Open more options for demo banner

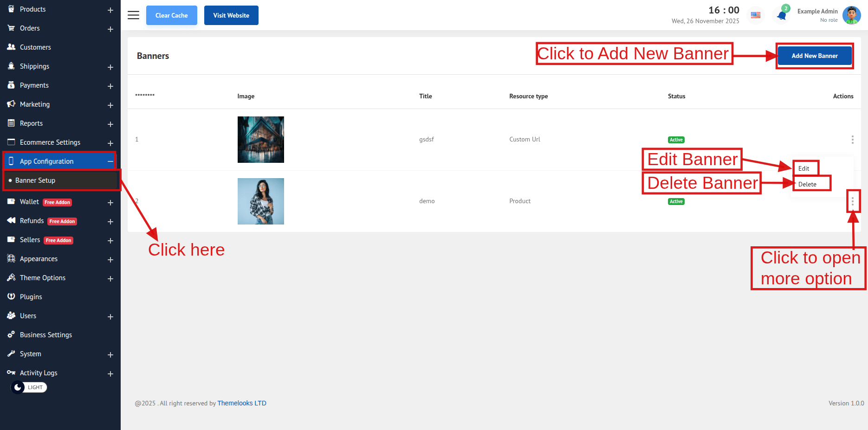852,201
